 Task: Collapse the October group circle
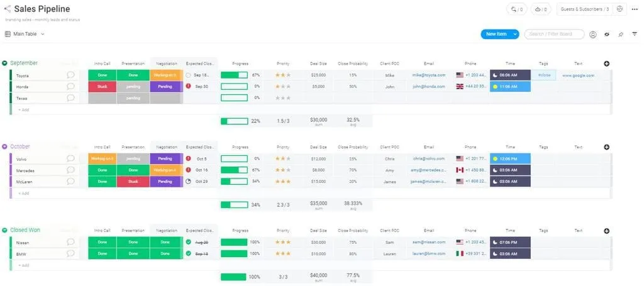[x=5, y=146]
